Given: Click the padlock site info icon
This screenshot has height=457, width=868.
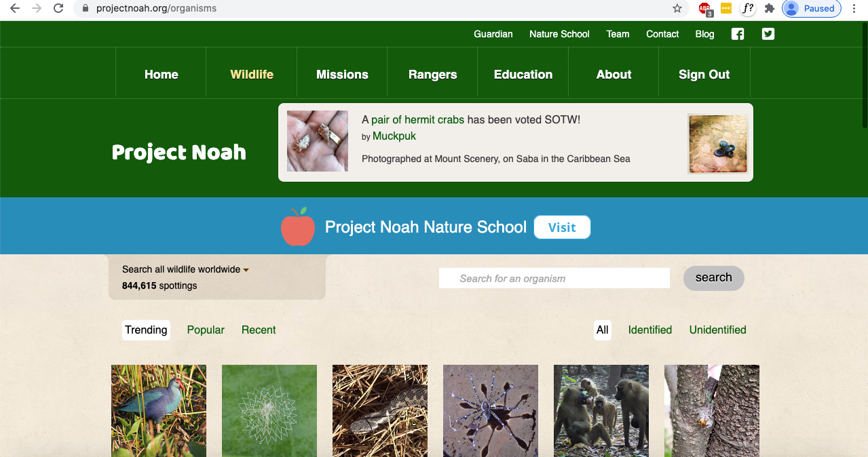Looking at the screenshot, I should pos(85,9).
